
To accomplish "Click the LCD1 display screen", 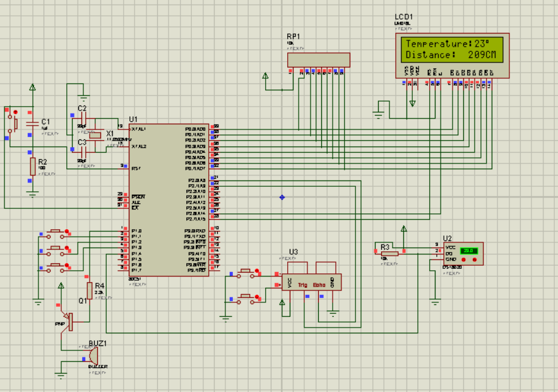I will (x=450, y=50).
